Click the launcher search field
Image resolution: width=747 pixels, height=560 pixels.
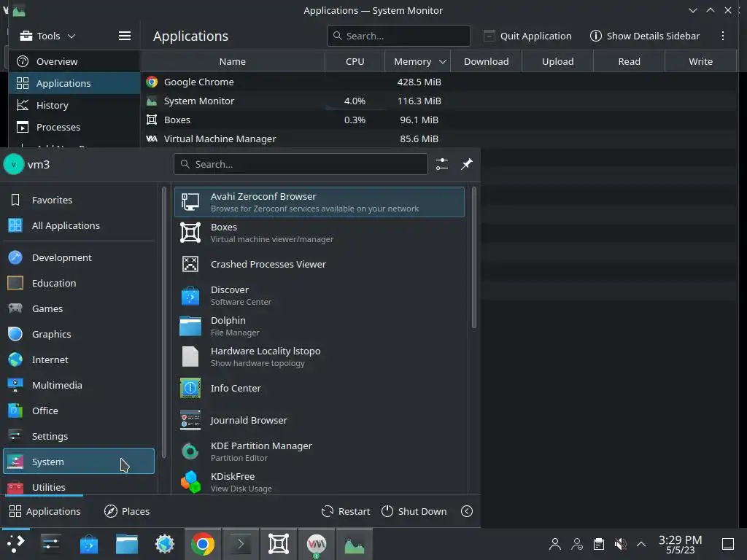tap(301, 164)
